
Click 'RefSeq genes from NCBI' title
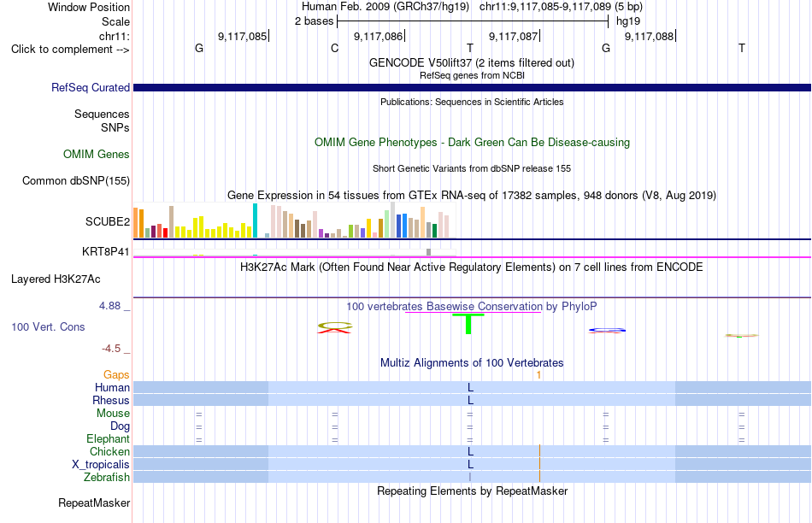click(x=472, y=75)
